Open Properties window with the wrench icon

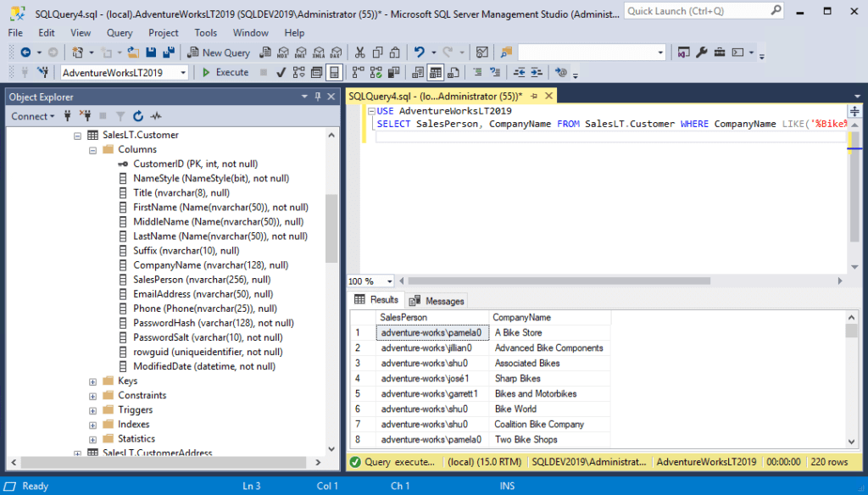tap(701, 53)
